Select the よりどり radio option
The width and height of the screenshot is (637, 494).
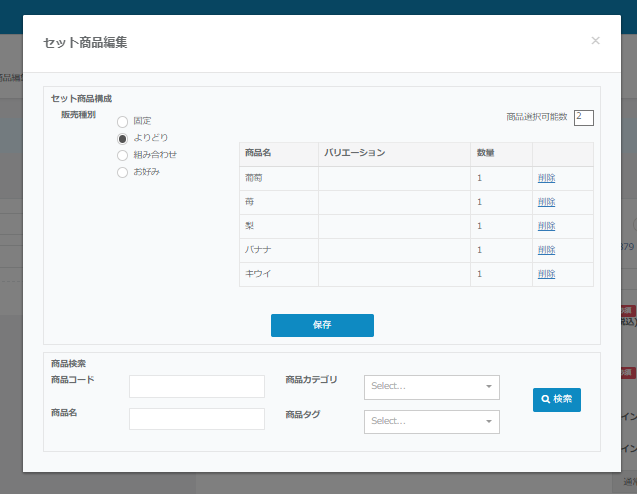click(123, 138)
